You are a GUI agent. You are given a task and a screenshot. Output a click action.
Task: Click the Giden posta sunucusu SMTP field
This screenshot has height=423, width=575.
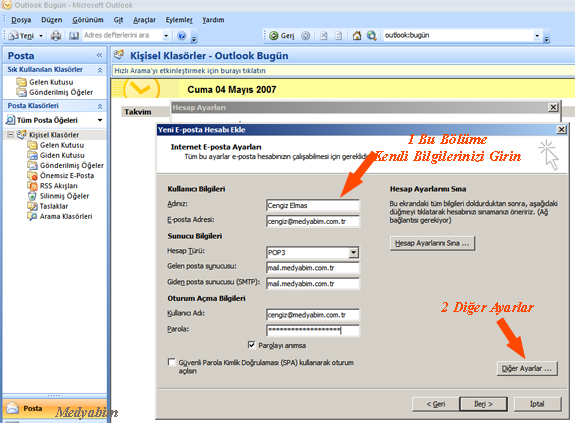(x=313, y=283)
